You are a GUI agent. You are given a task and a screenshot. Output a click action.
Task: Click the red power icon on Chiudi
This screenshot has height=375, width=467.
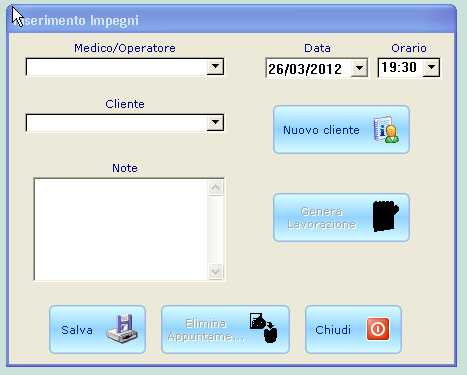click(x=378, y=329)
